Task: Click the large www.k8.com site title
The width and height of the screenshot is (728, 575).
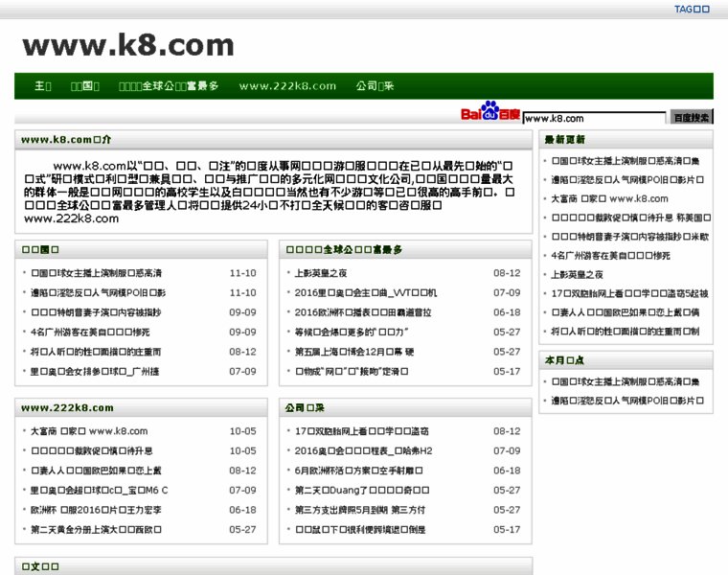Action: (127, 44)
